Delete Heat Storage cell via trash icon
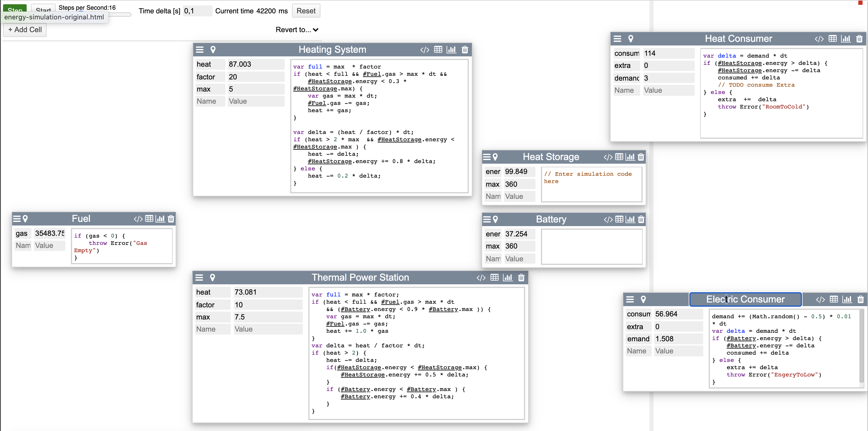Screen dimensions: 868x431 pyautogui.click(x=641, y=157)
